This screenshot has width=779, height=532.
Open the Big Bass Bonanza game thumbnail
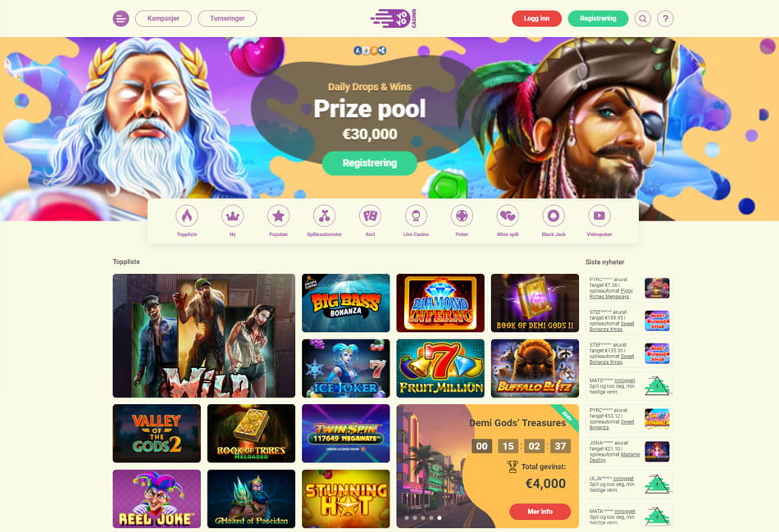coord(346,303)
